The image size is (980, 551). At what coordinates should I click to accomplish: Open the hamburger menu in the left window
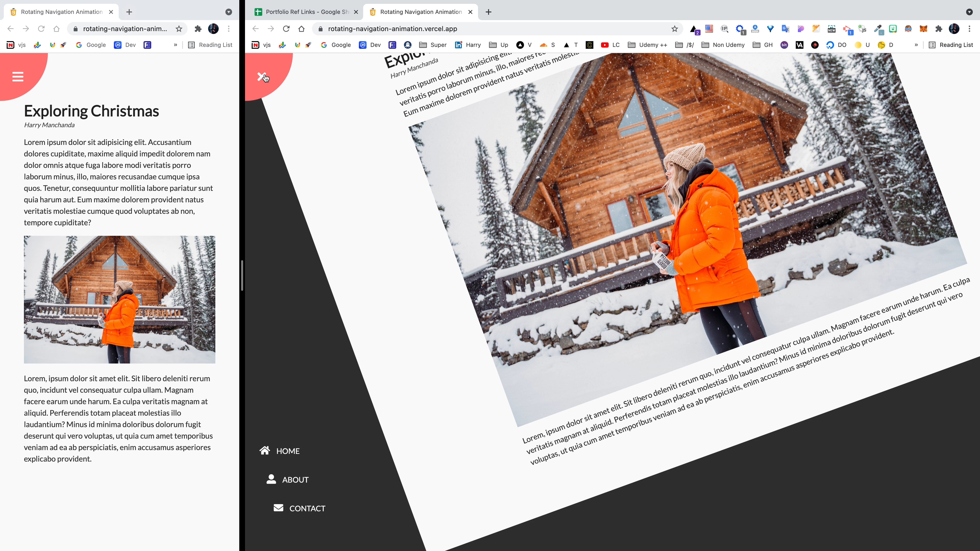pos(18,77)
